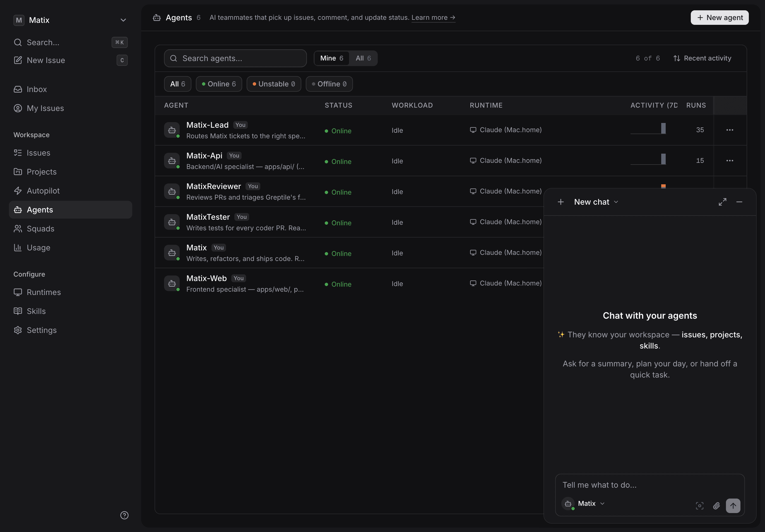Open the MatixReviewer agent name
The height and width of the screenshot is (532, 765).
click(x=214, y=186)
